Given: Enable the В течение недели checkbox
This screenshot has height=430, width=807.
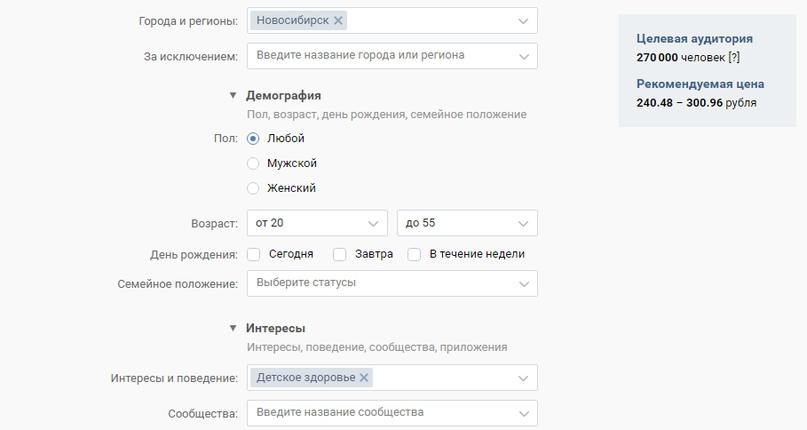Looking at the screenshot, I should [x=414, y=255].
